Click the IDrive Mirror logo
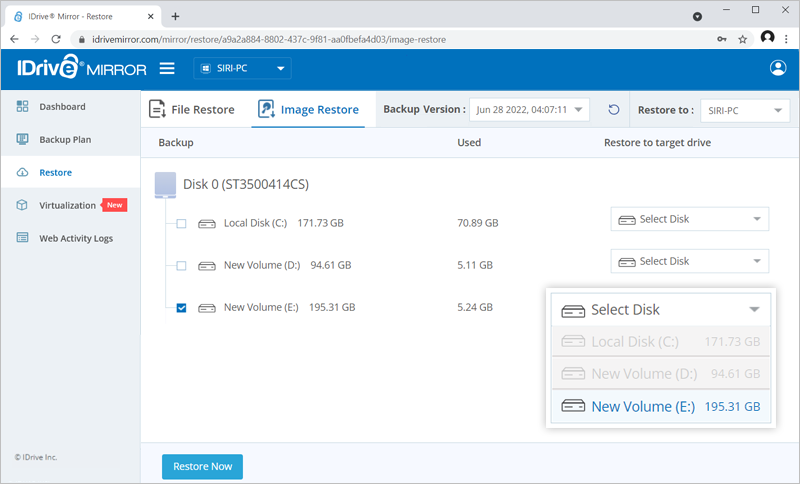Screen dimensions: 800x484 pos(82,67)
